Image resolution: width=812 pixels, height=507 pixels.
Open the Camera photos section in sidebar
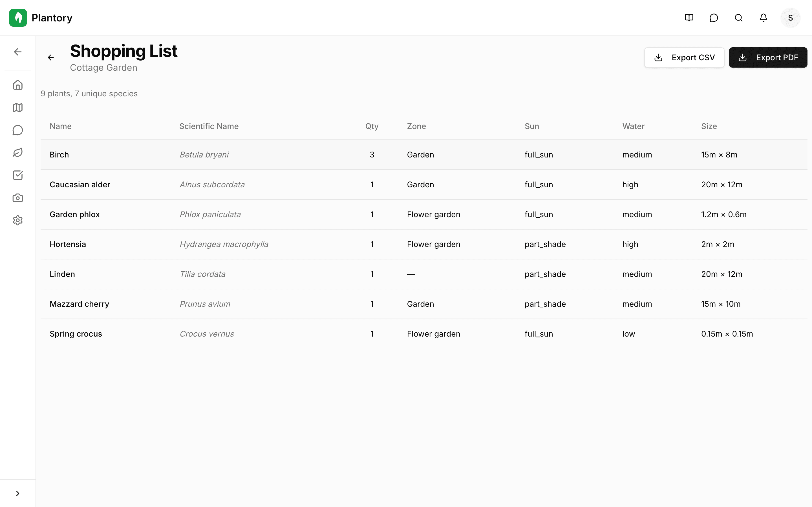click(x=17, y=197)
